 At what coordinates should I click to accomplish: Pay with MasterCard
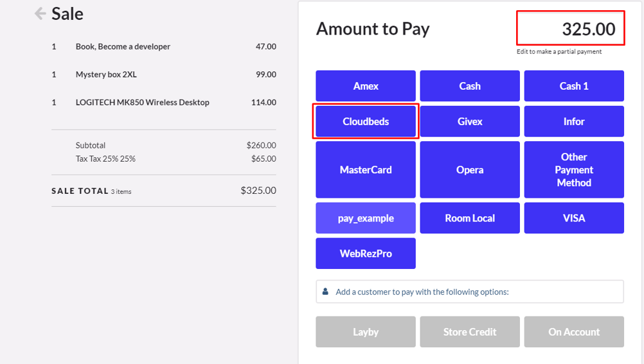(366, 169)
